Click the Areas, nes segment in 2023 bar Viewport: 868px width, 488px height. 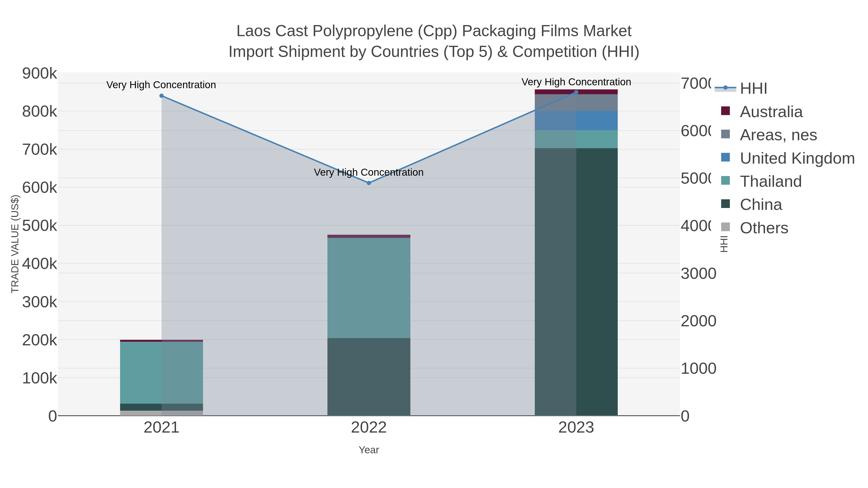576,102
